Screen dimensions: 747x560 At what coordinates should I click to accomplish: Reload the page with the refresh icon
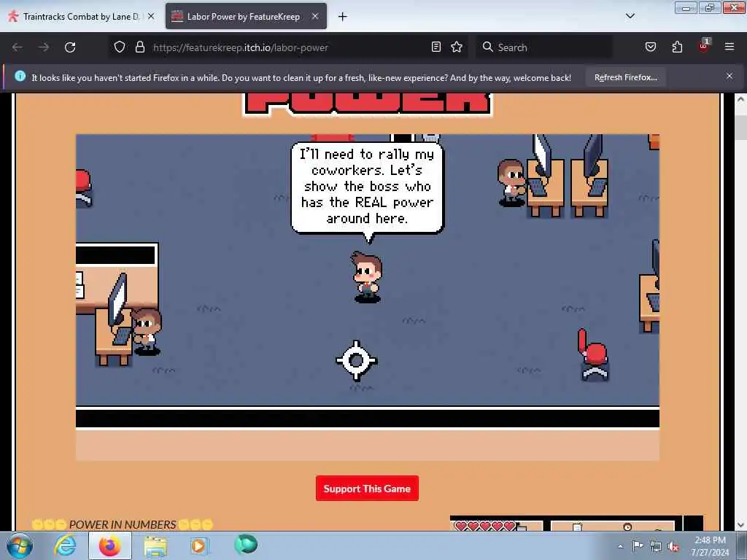(70, 47)
